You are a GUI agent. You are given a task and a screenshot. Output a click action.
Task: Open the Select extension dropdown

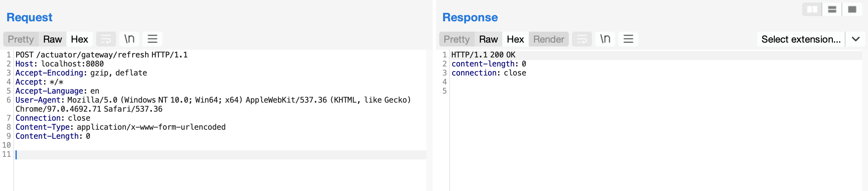pos(801,39)
